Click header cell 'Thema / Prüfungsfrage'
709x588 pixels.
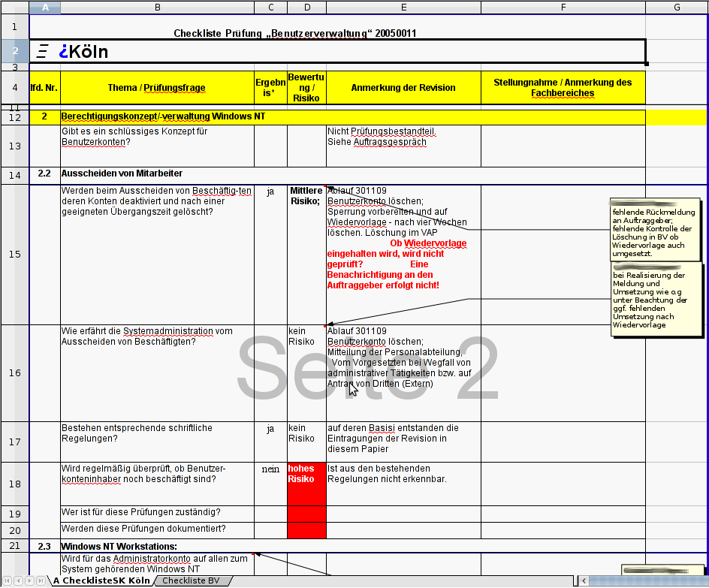[158, 88]
